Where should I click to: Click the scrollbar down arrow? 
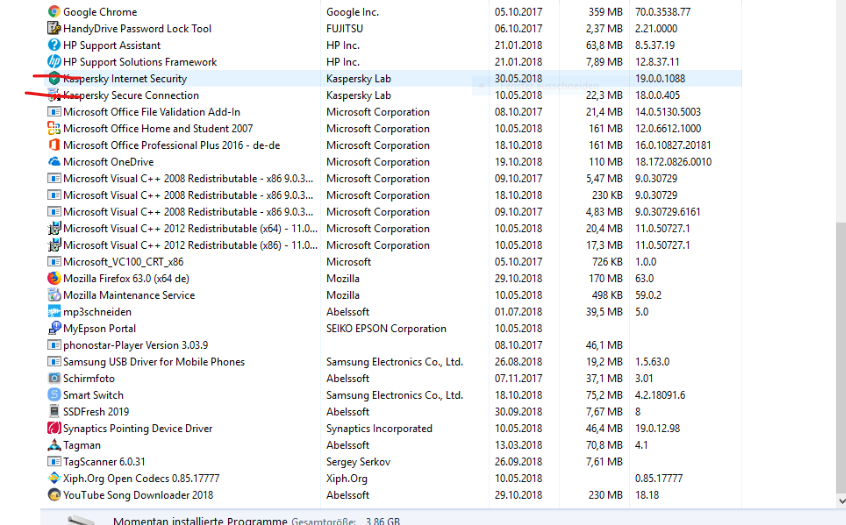(841, 501)
